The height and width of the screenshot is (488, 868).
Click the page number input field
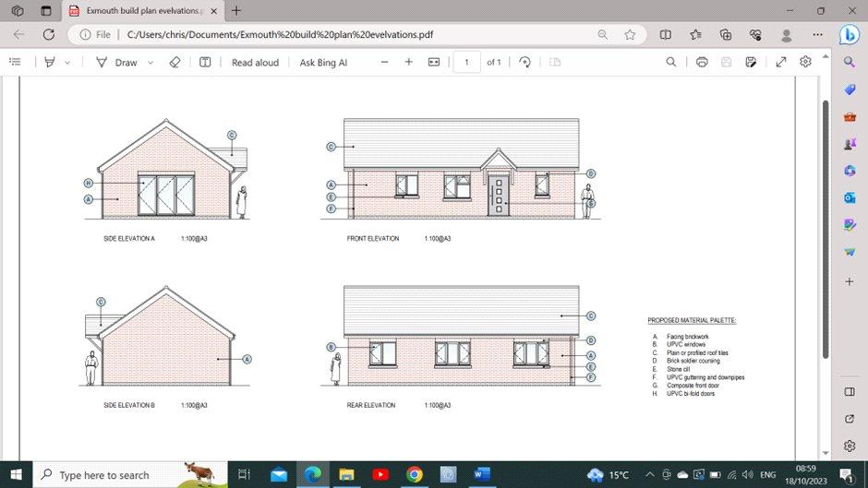tap(466, 62)
